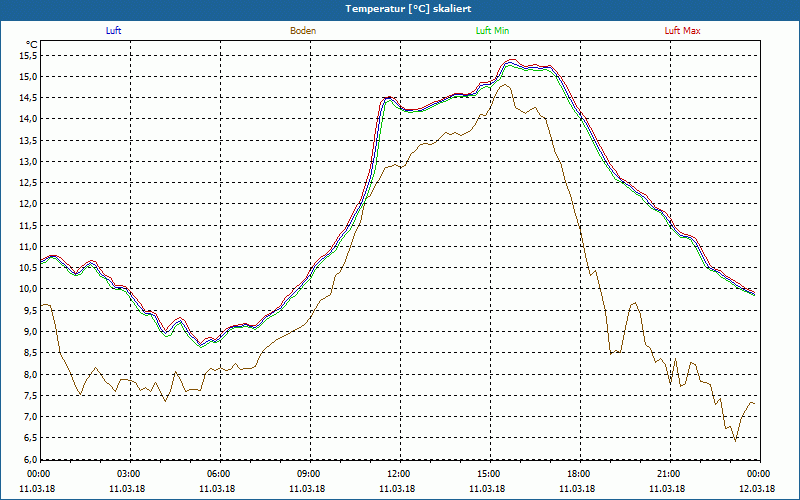Image resolution: width=800 pixels, height=500 pixels.
Task: Click the 7,0 y-axis value
Action: point(29,416)
